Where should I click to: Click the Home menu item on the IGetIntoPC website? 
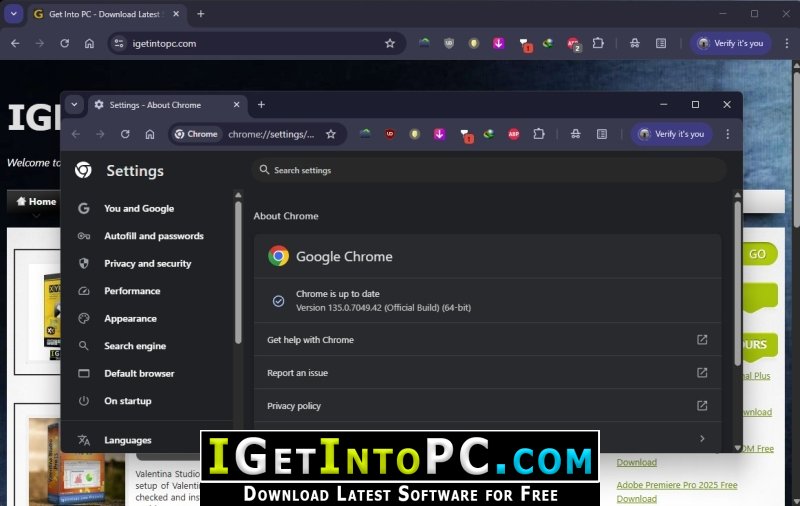36,201
